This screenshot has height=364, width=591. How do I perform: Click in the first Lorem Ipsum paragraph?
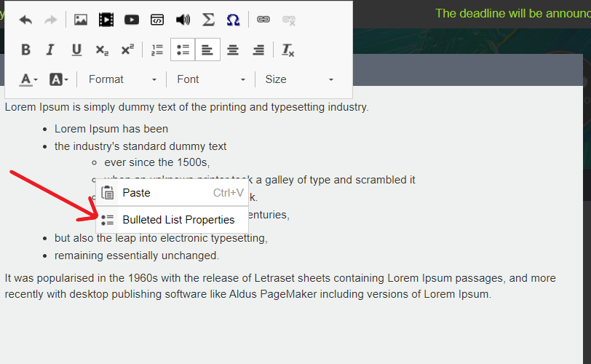tap(186, 107)
